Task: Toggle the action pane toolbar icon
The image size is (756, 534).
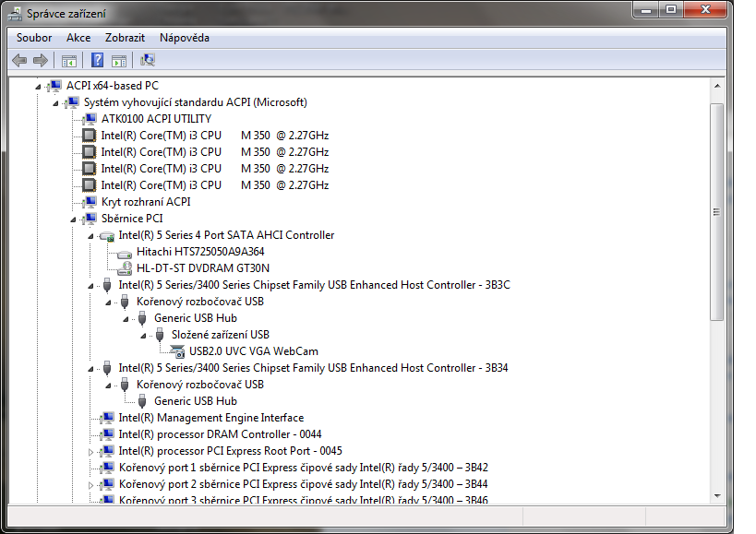Action: coord(119,61)
